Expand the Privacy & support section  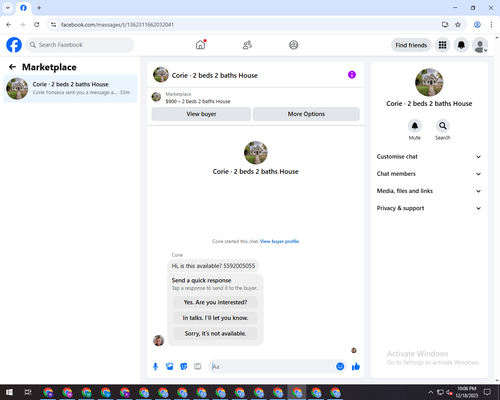click(x=429, y=208)
